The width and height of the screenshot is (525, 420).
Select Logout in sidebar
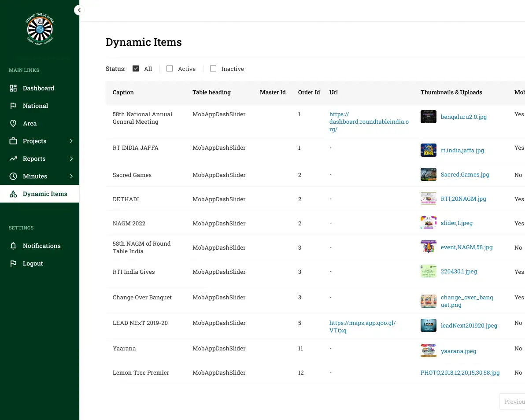click(40, 263)
